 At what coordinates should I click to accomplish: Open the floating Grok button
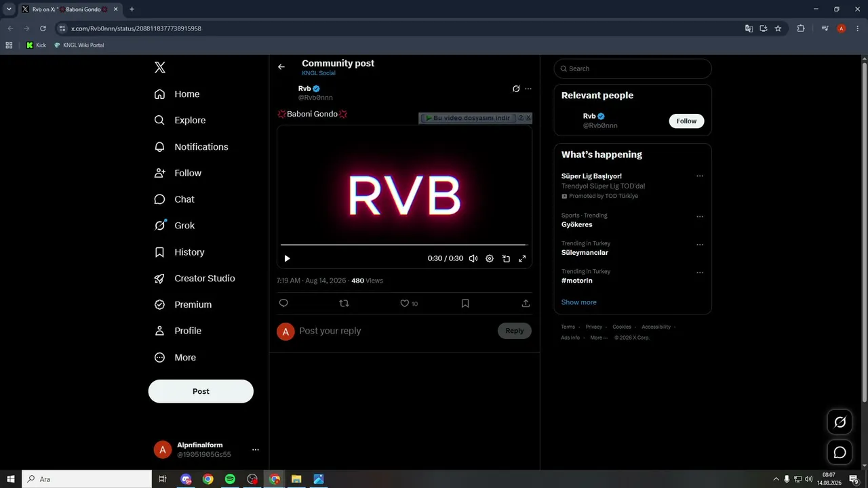840,422
